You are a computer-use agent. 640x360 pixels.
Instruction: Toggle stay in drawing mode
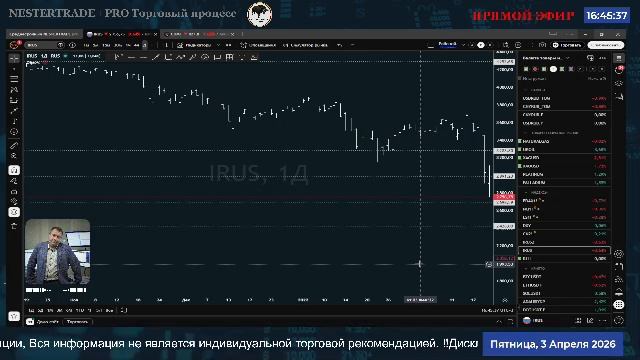[x=14, y=181]
